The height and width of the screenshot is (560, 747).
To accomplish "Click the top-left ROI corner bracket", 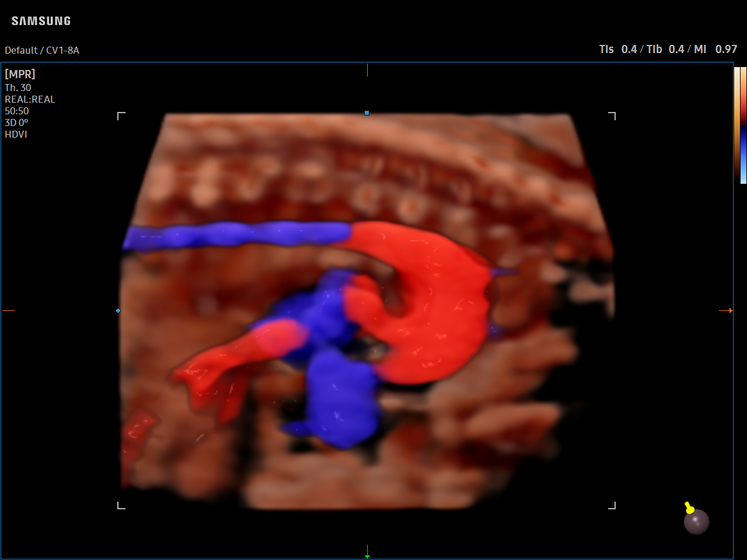I will pyautogui.click(x=121, y=116).
